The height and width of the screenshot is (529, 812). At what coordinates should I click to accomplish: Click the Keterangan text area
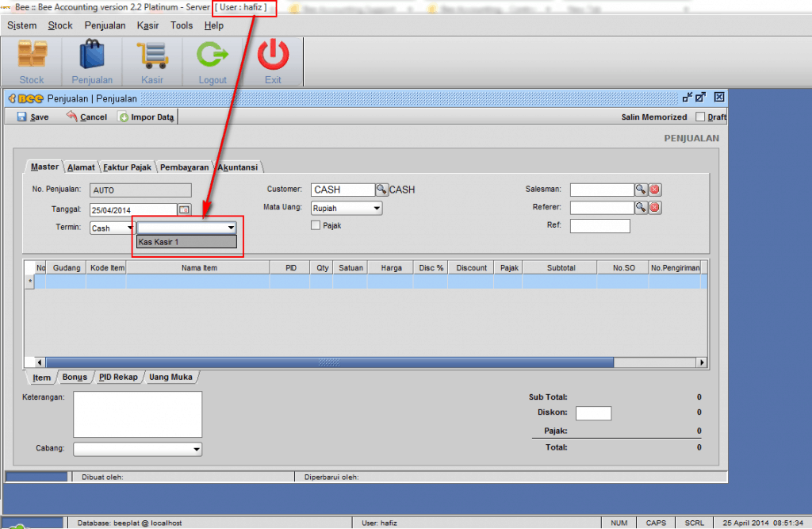coord(137,415)
